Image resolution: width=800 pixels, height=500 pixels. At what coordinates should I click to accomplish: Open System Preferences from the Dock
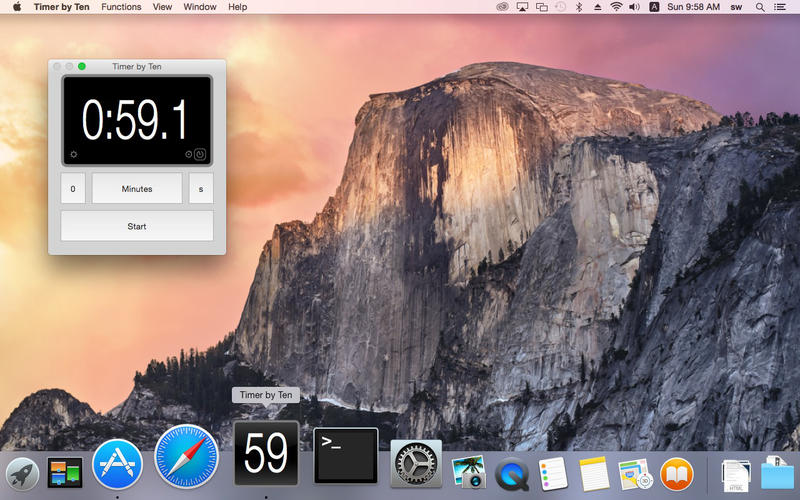coord(416,464)
